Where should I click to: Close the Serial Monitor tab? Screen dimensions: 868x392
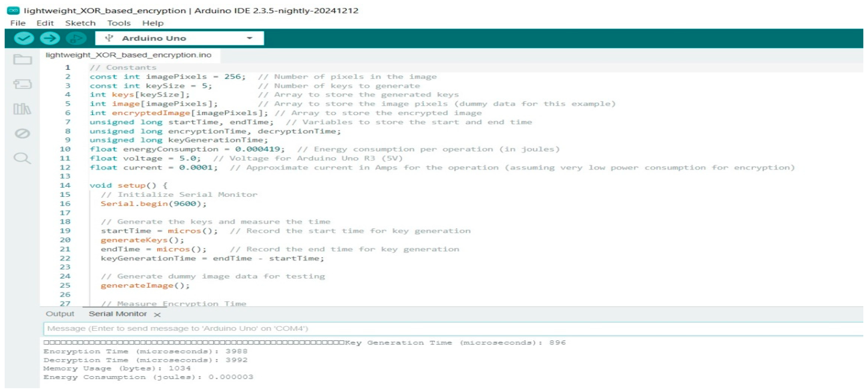(x=157, y=314)
